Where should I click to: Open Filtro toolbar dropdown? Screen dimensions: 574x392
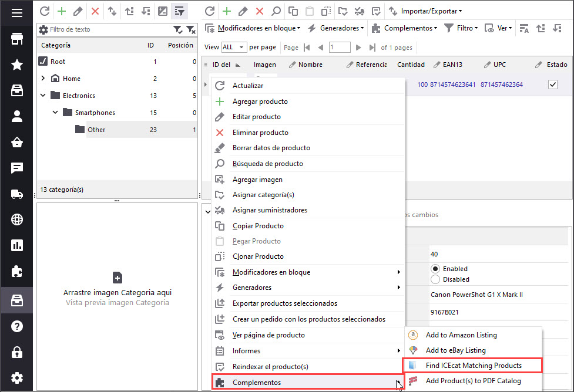[461, 28]
